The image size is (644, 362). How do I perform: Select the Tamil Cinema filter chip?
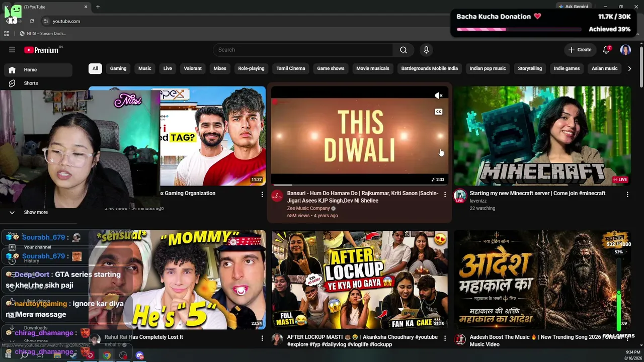[291, 68]
